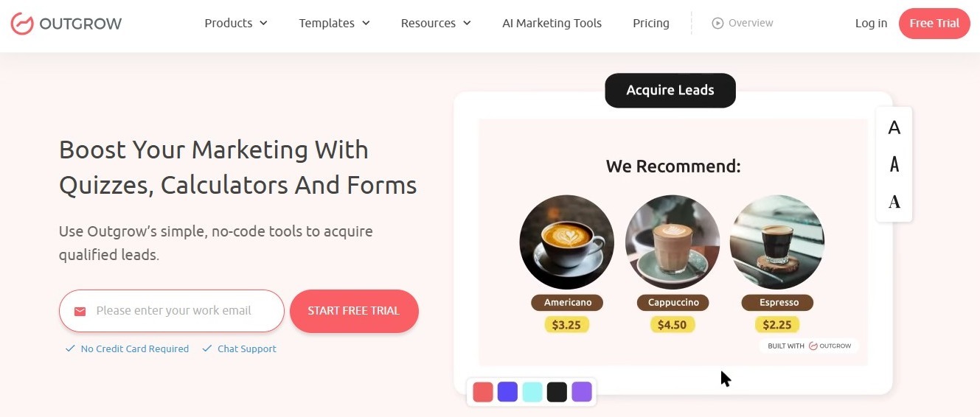The width and height of the screenshot is (980, 417).
Task: Click the Espresso coffee image
Action: pos(777,242)
